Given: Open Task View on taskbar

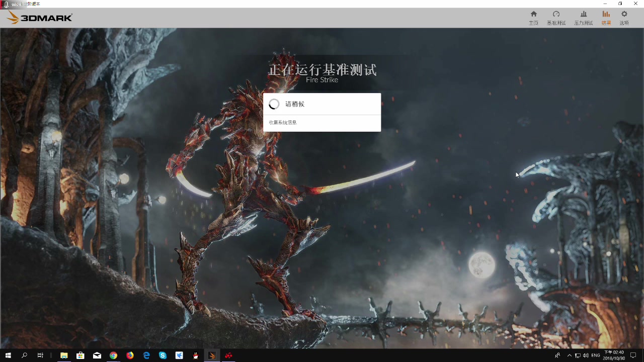Looking at the screenshot, I should coord(40,355).
